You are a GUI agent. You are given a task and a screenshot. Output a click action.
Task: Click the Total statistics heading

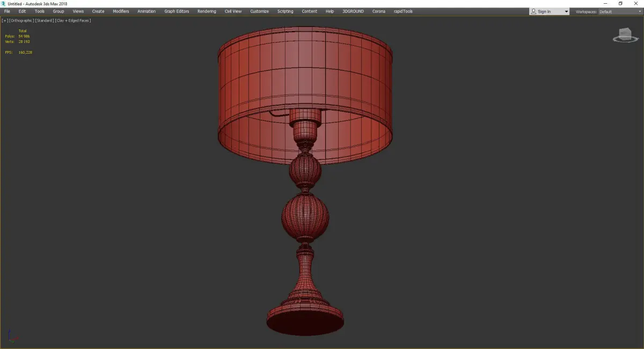(23, 31)
